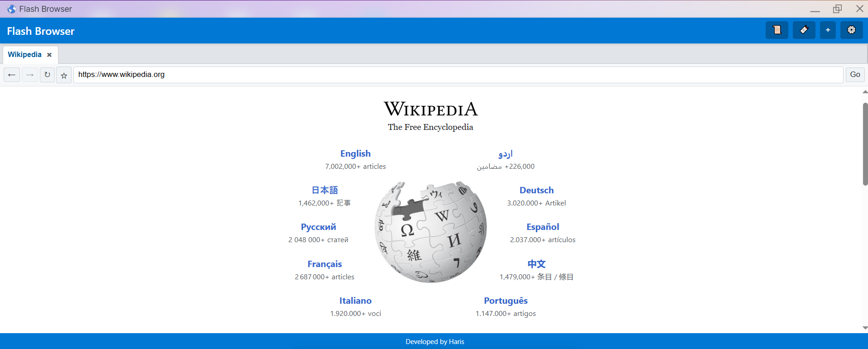The height and width of the screenshot is (349, 868).
Task: Click the Flash Browser header title
Action: tap(41, 31)
